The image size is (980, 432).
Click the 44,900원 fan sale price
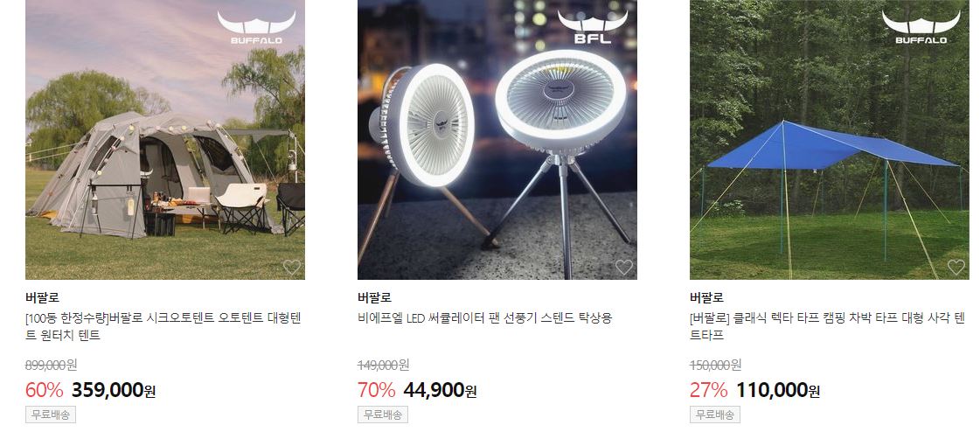440,390
